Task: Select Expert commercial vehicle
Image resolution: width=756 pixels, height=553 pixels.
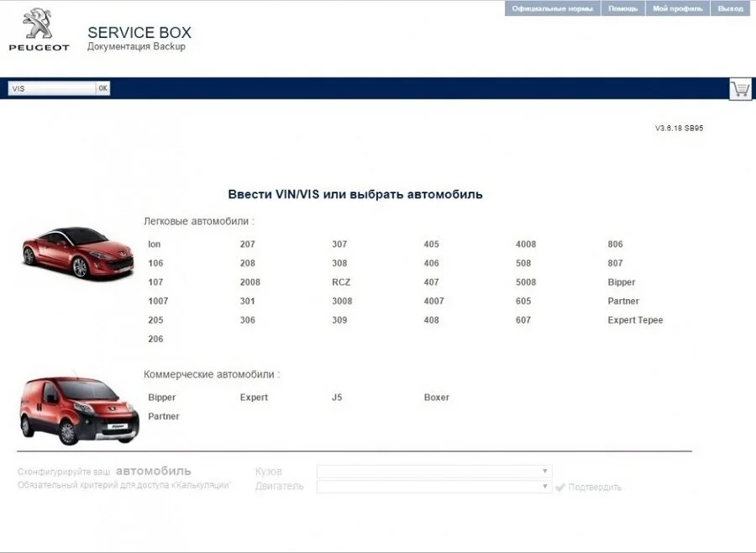Action: pyautogui.click(x=254, y=398)
